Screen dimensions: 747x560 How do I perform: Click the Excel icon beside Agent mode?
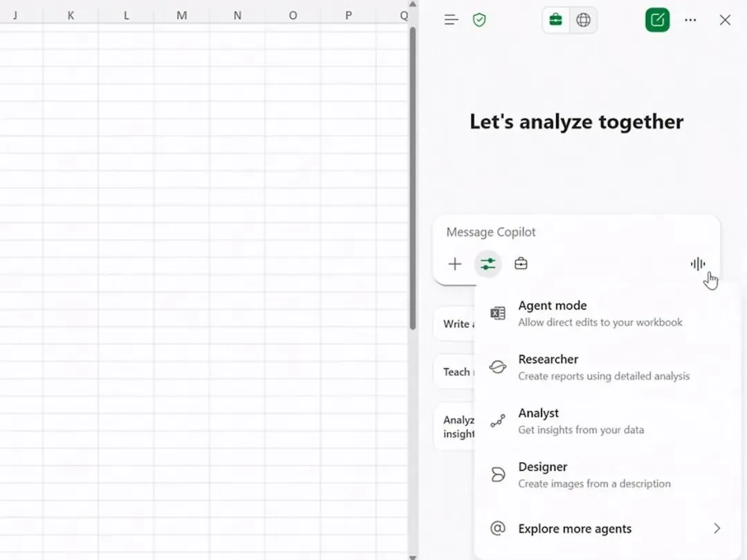click(498, 313)
